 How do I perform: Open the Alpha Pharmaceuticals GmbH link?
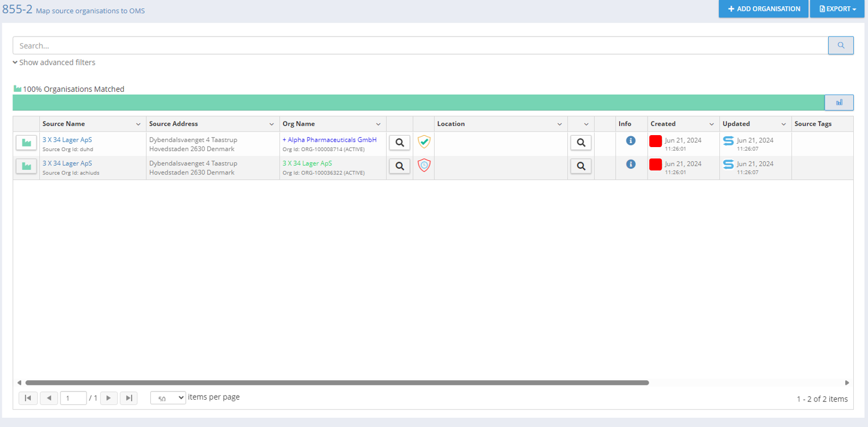tap(330, 140)
